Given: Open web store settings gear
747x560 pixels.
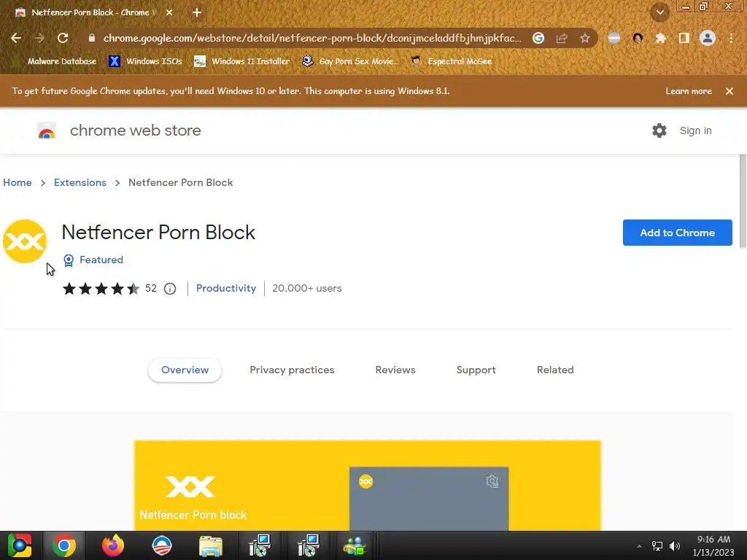Looking at the screenshot, I should (659, 131).
